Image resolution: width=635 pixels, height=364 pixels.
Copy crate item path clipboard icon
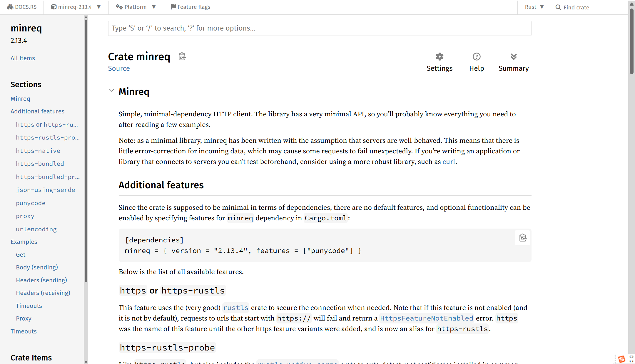(182, 56)
